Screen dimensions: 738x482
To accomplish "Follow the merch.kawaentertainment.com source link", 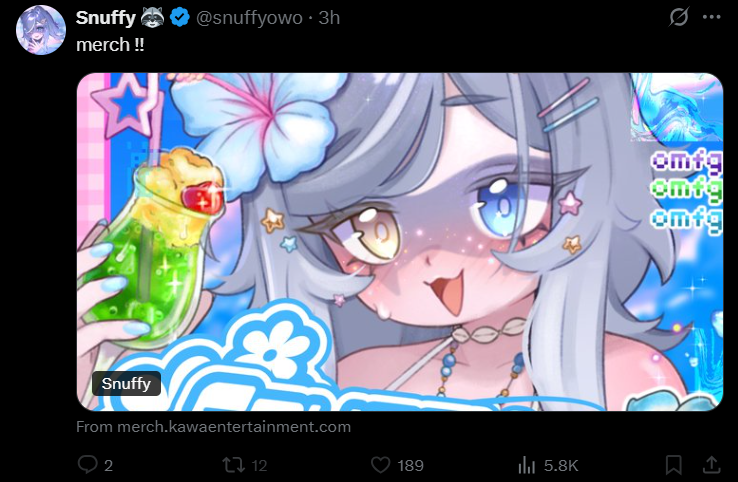I will coord(213,427).
